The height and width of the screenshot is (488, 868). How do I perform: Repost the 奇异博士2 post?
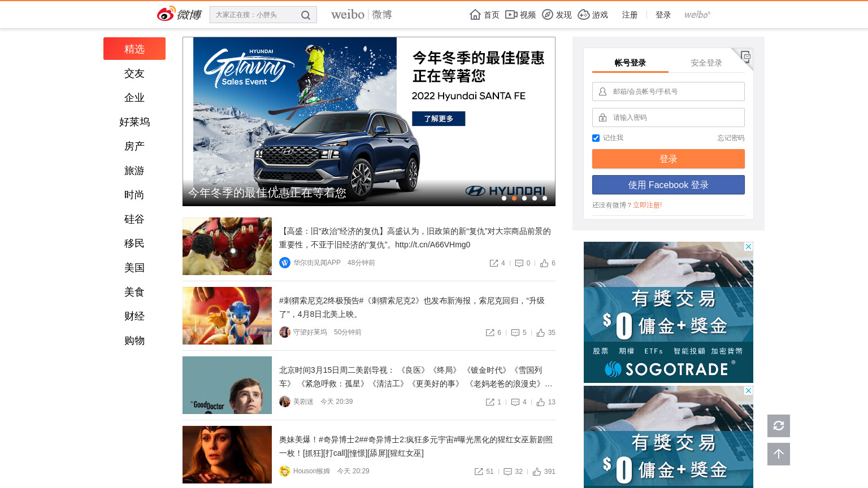coord(479,472)
